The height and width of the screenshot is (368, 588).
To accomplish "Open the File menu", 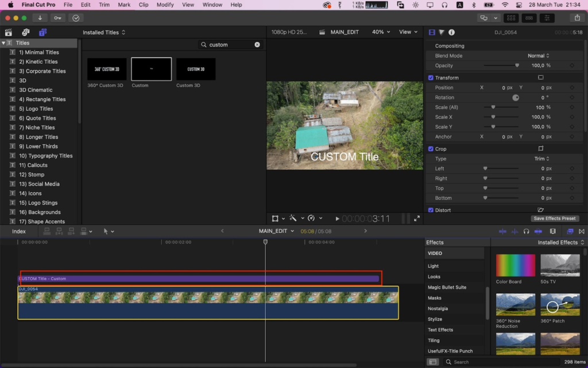I will pyautogui.click(x=68, y=5).
